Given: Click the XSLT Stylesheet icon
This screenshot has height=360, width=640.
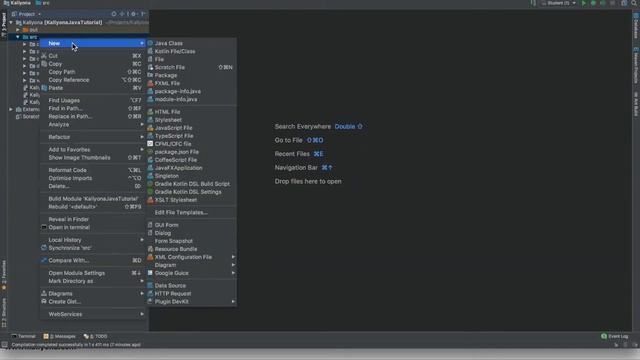Looking at the screenshot, I should (150, 200).
